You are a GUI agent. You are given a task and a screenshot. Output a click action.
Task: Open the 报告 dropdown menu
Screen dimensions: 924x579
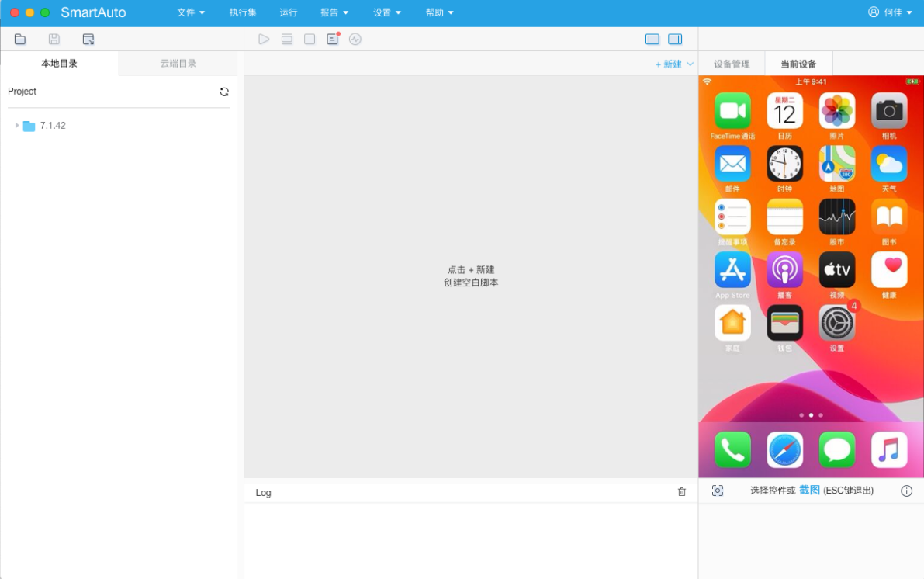334,12
